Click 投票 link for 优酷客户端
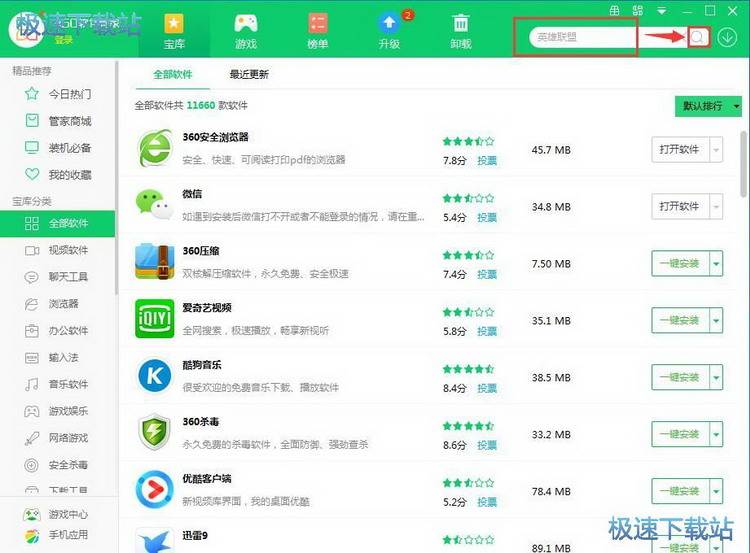The width and height of the screenshot is (750, 553). click(487, 502)
